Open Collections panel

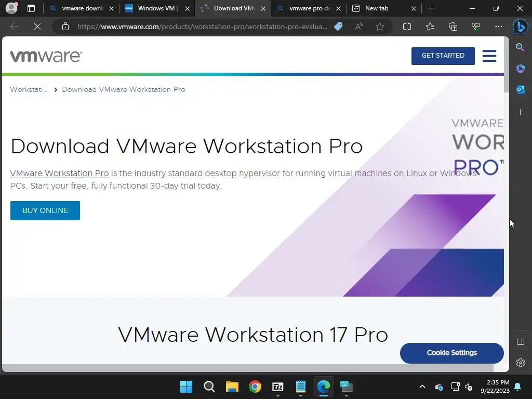(453, 26)
